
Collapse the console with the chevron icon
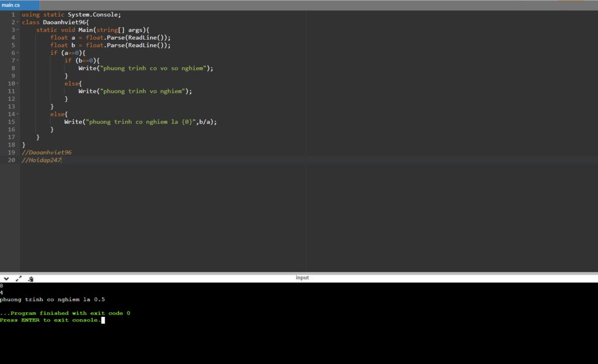click(x=6, y=279)
